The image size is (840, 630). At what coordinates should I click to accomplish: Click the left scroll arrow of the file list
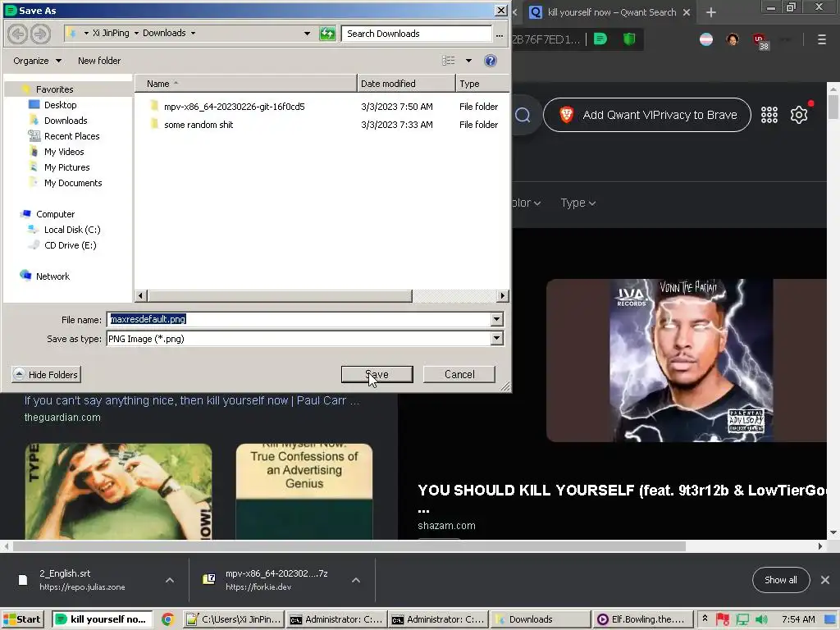(141, 295)
